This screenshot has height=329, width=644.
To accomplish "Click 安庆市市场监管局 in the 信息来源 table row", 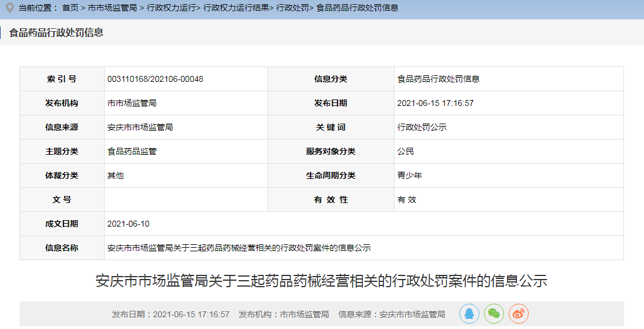I will [140, 127].
